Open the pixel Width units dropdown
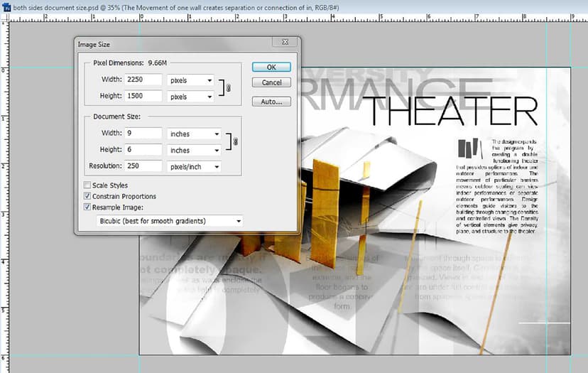This screenshot has width=588, height=373. click(x=190, y=80)
